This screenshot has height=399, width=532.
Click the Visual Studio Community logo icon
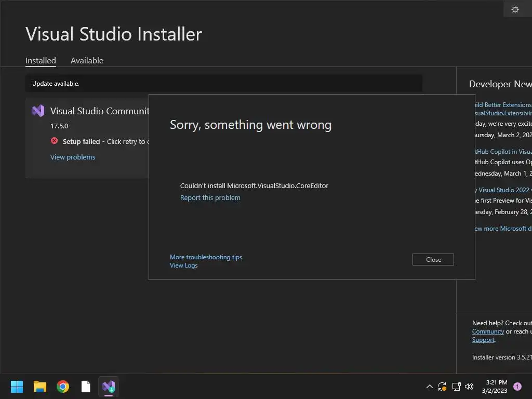[x=38, y=111]
